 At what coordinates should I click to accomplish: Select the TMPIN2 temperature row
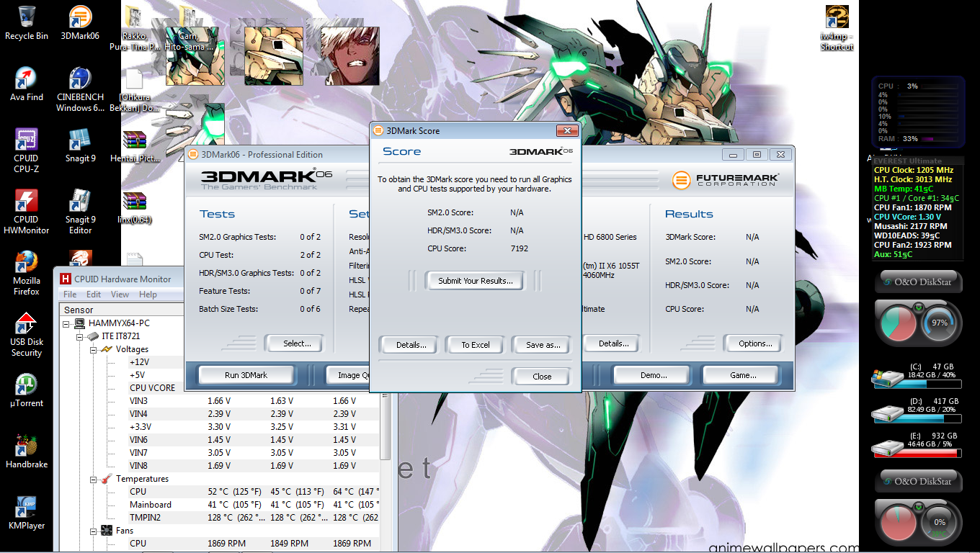tap(254, 518)
